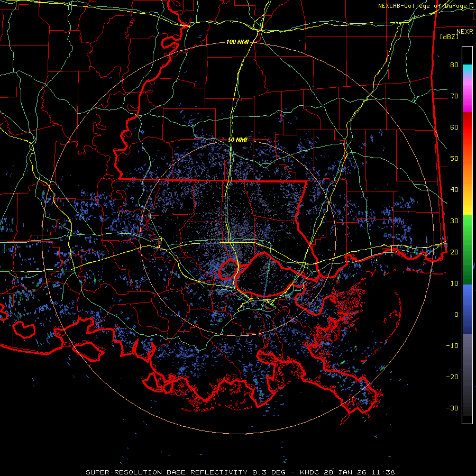Click the NEXR label above the color scale
The height and width of the screenshot is (476, 476).
[x=465, y=32]
